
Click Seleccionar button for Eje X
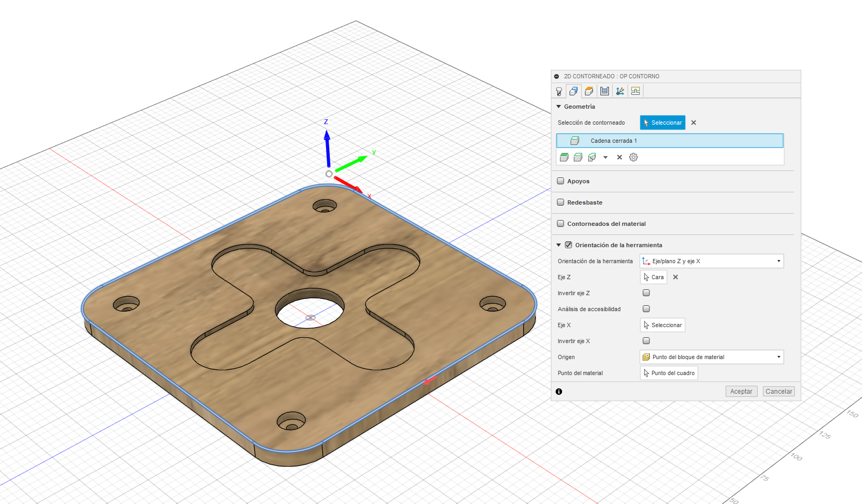[663, 325]
